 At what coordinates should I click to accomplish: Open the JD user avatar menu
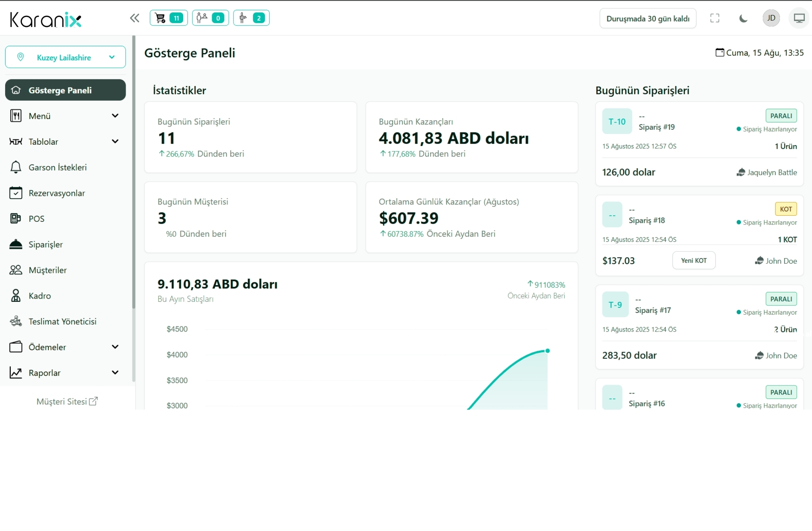coord(771,18)
